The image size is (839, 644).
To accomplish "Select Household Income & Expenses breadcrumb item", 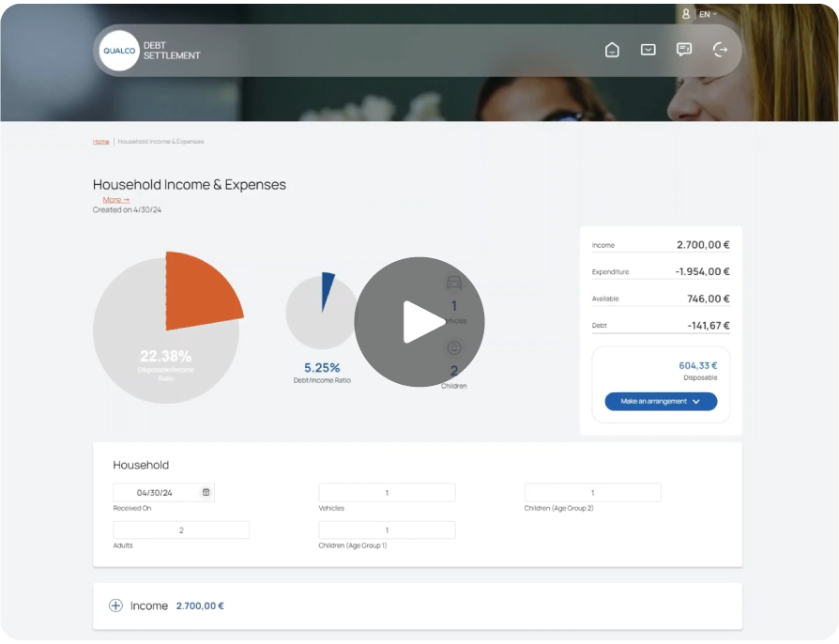I will (x=160, y=141).
